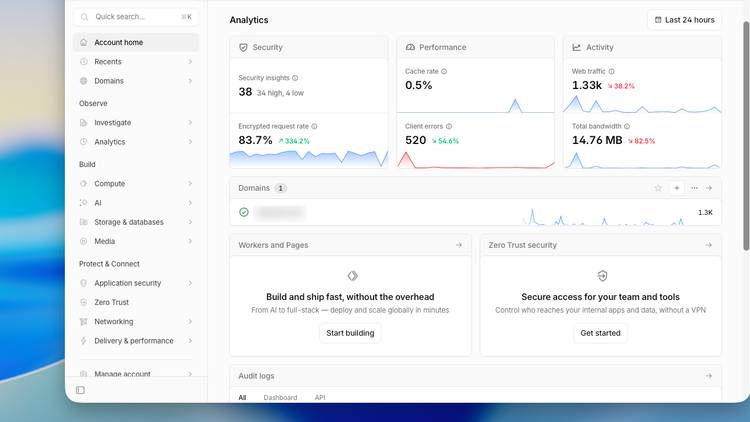Click info icon next to Web traffic
Image resolution: width=750 pixels, height=422 pixels.
pos(611,71)
